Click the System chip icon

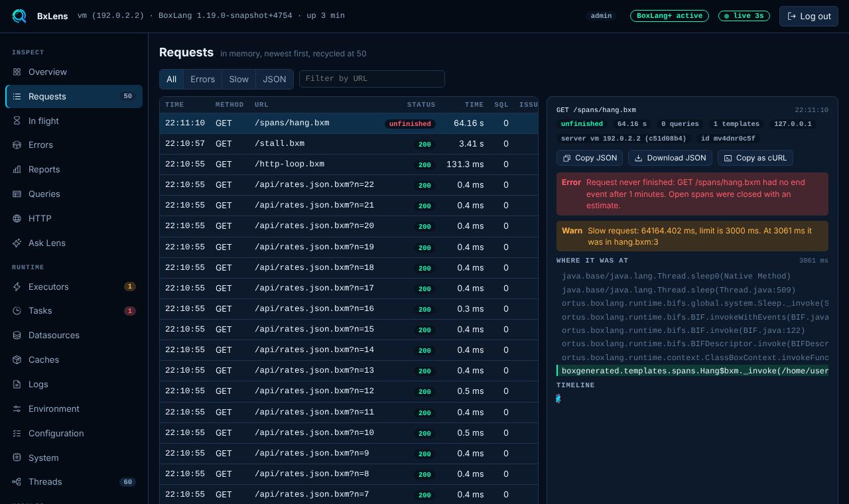(x=17, y=458)
